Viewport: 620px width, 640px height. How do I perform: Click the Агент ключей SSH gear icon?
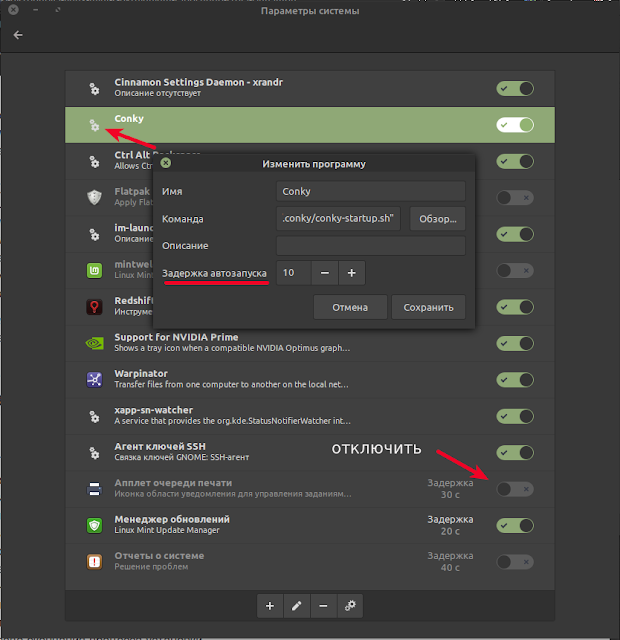(x=94, y=453)
